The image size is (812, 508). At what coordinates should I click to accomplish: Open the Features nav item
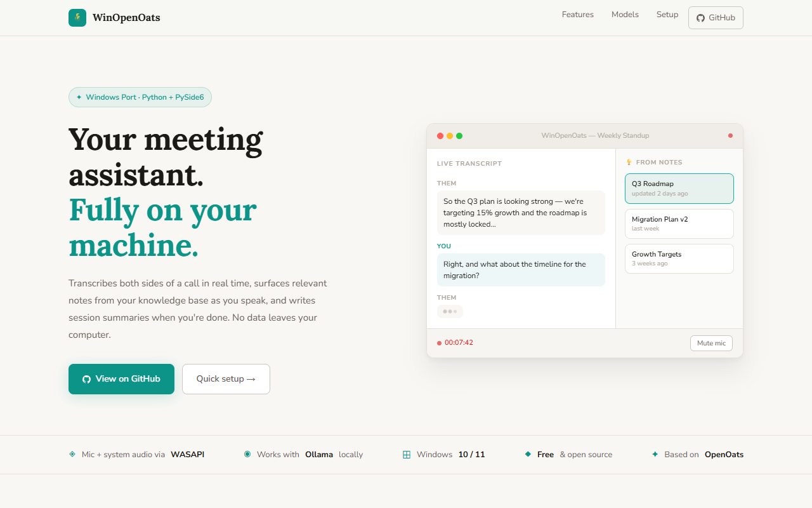[577, 15]
